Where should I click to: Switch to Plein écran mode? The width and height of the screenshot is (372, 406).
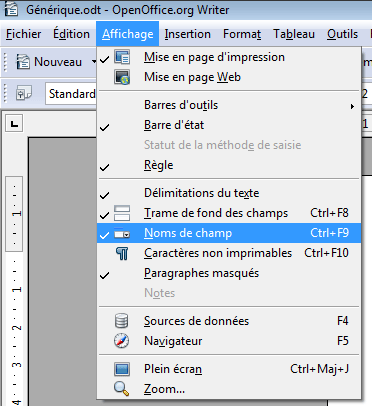[x=229, y=369]
